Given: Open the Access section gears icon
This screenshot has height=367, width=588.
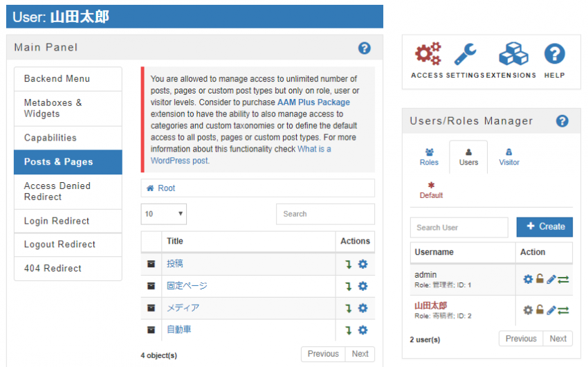Looking at the screenshot, I should click(x=428, y=54).
